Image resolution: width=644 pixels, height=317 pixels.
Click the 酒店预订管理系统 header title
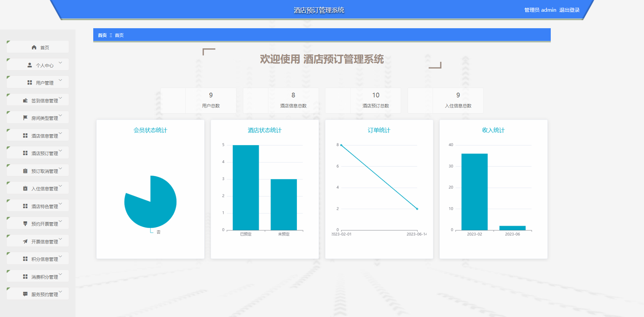point(319,10)
